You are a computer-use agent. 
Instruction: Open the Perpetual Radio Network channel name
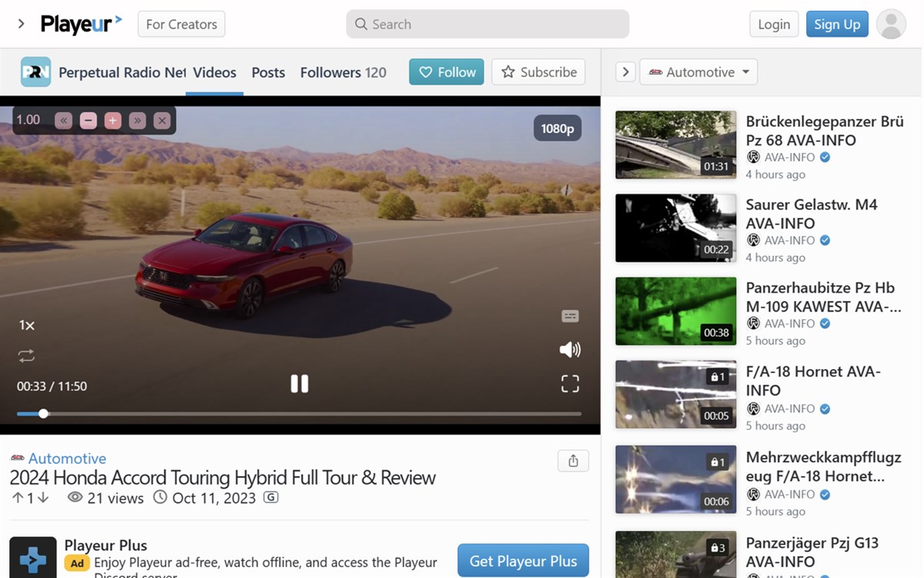[x=122, y=72]
